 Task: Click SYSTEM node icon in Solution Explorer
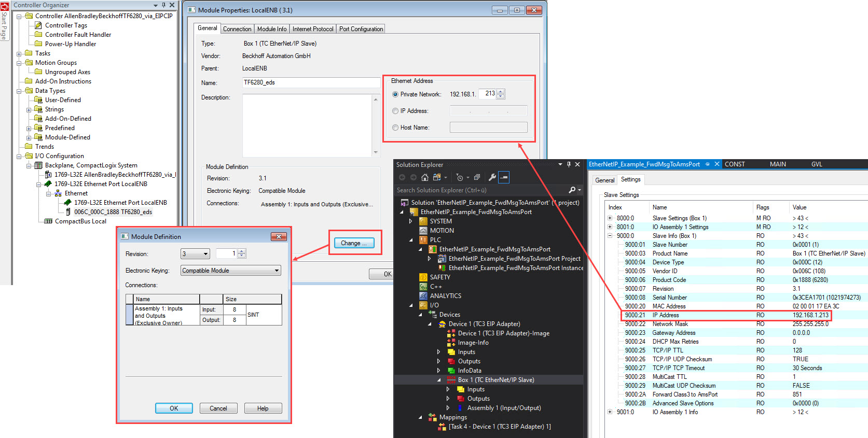(423, 221)
